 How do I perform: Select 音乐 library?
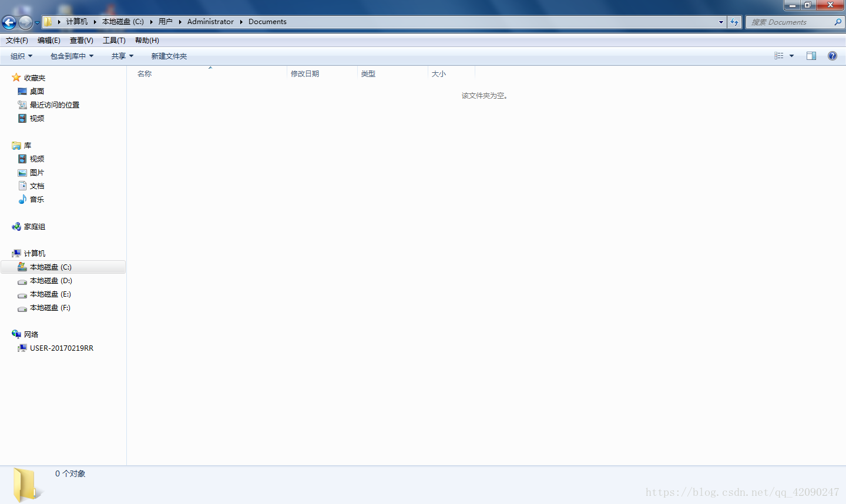[x=37, y=200]
